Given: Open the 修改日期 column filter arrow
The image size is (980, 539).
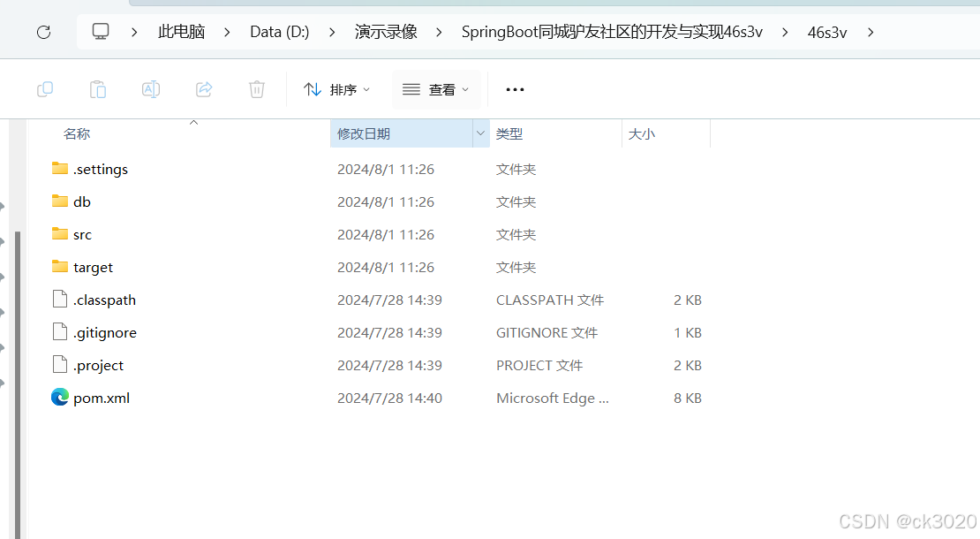Looking at the screenshot, I should [x=480, y=133].
